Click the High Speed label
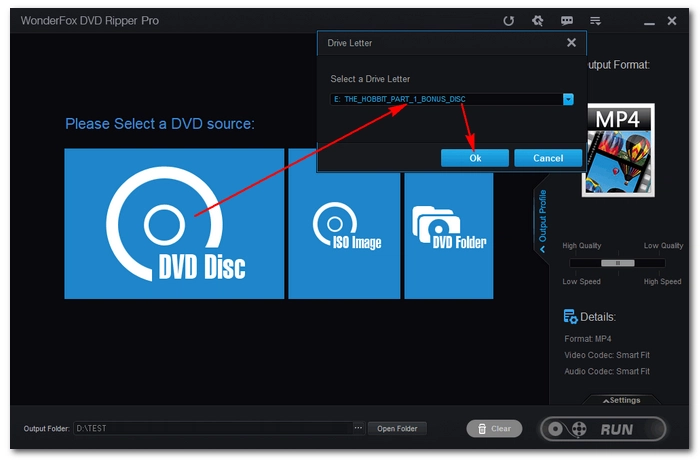Screen dimensions: 700x460 pos(662,281)
